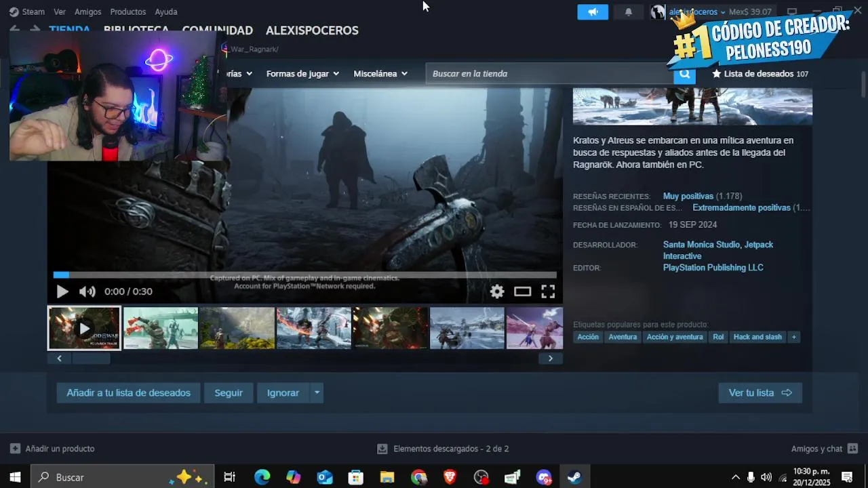The height and width of the screenshot is (488, 868).
Task: Select the third green forest screenshot thumbnail
Action: (x=237, y=328)
